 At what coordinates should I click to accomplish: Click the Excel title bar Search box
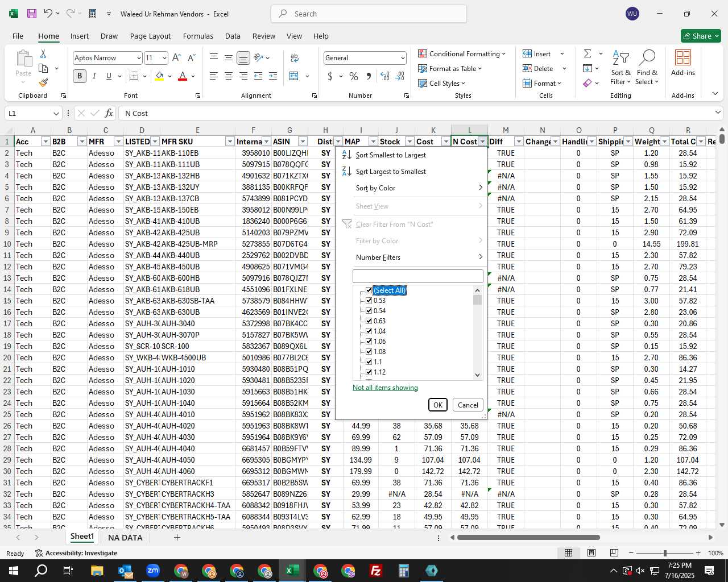tap(369, 14)
